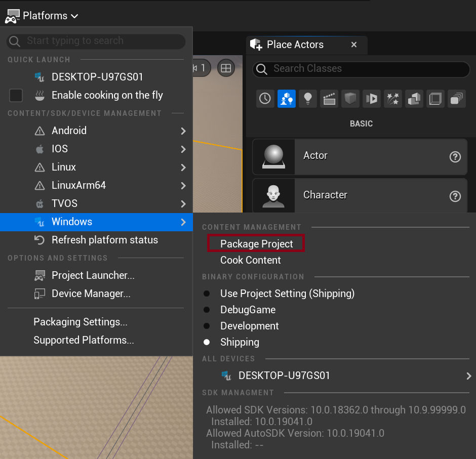Select the Lights category icon
476x459 pixels.
click(x=307, y=99)
